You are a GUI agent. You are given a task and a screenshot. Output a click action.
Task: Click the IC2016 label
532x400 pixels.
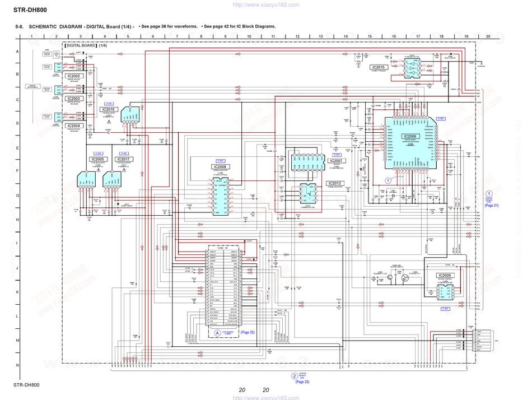(x=109, y=109)
